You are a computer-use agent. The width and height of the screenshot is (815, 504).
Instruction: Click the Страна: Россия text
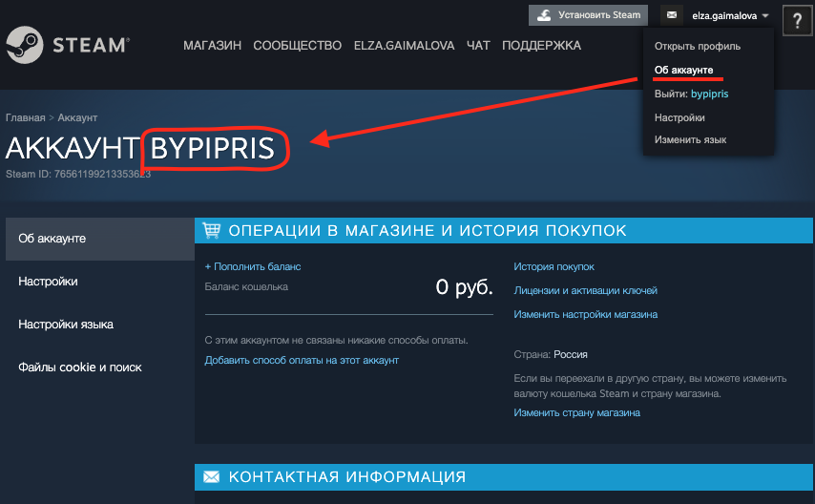click(x=551, y=354)
